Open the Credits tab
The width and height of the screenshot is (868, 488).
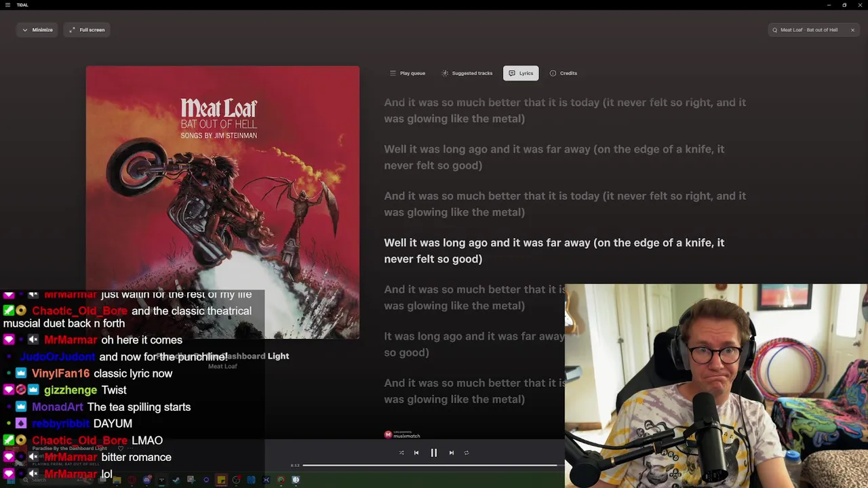(x=564, y=73)
